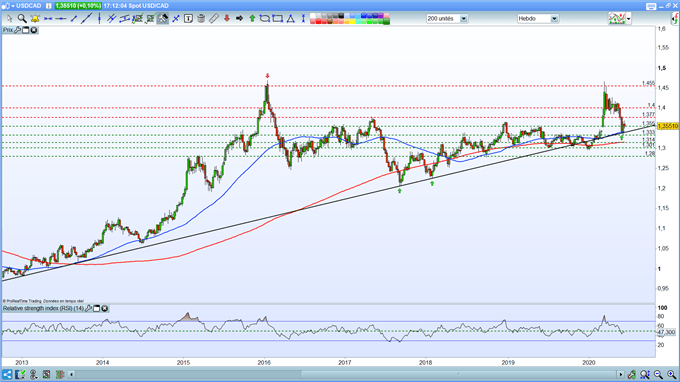Open the USDCAD window menu arrow
The width and height of the screenshot is (680, 382).
click(x=13, y=6)
